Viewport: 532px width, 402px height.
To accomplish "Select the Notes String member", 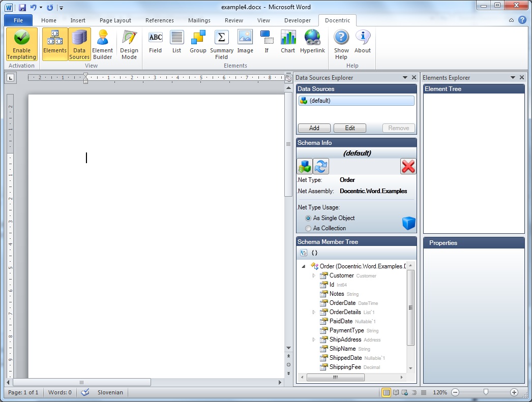I will [x=340, y=294].
